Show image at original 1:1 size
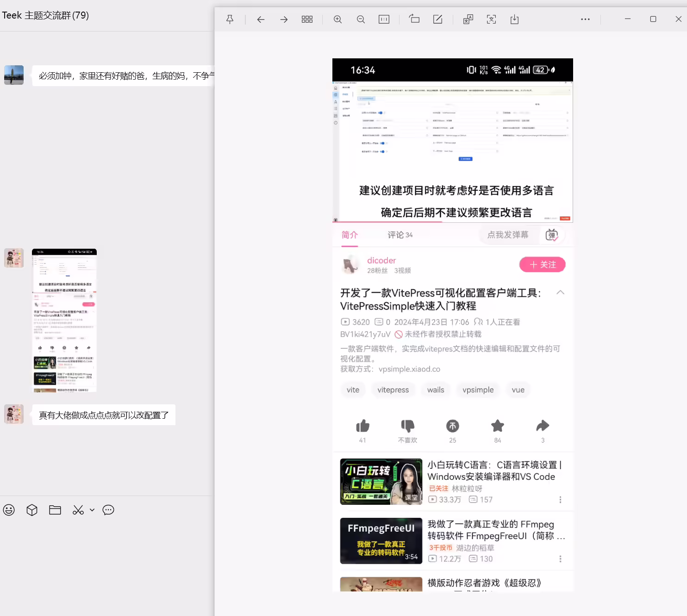Image resolution: width=687 pixels, height=616 pixels. [384, 19]
